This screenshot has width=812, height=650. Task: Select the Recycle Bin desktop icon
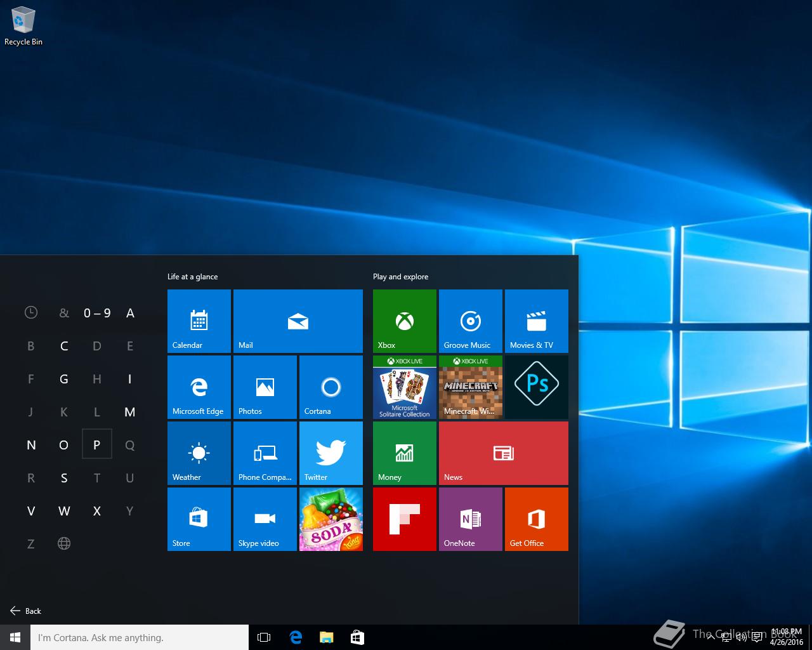23,27
